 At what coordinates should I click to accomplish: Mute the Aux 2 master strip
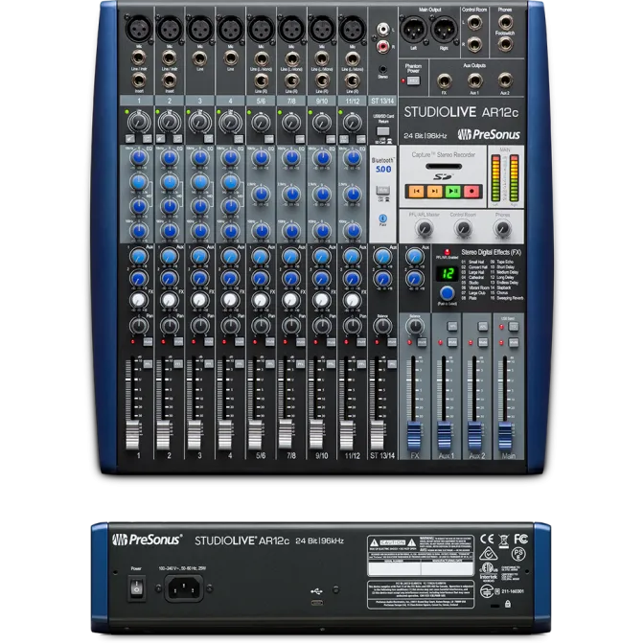pyautogui.click(x=483, y=342)
